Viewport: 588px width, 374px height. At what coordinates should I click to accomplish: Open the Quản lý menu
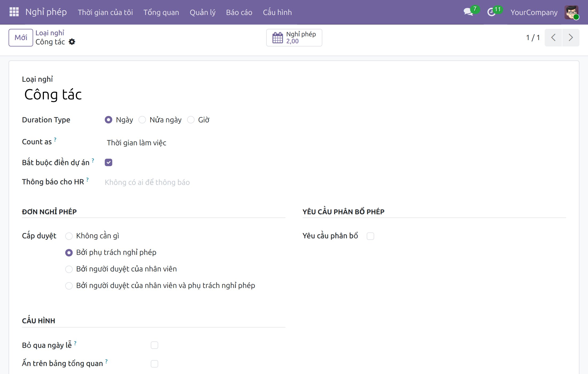[203, 12]
